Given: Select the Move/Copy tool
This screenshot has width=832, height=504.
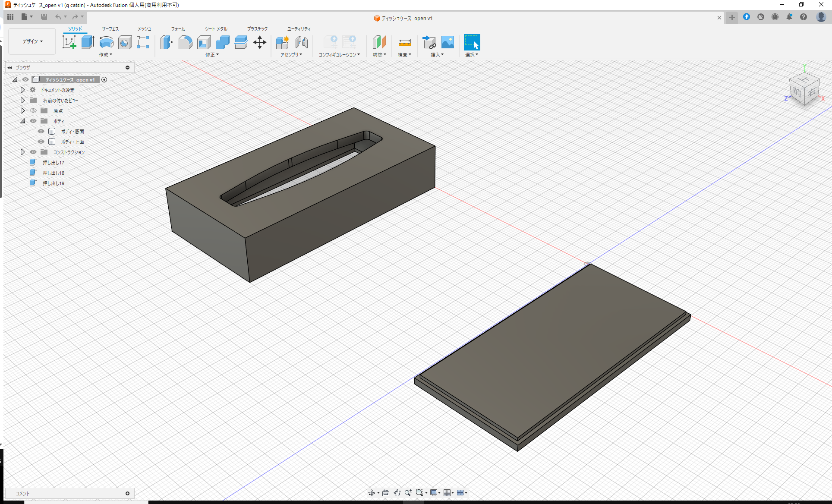Looking at the screenshot, I should click(260, 42).
